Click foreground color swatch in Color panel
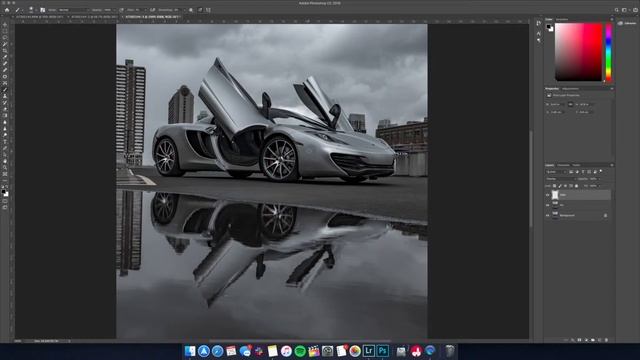640x360 pixels. coord(549,27)
